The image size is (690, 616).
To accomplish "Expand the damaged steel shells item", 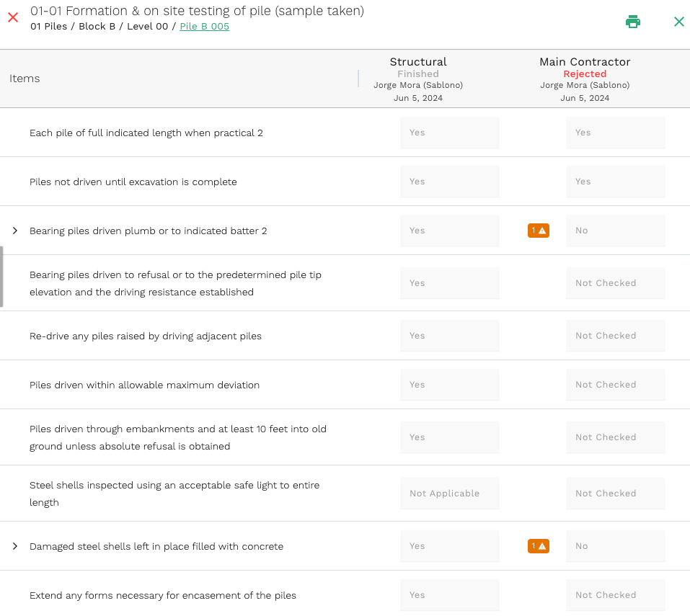I will [x=14, y=545].
